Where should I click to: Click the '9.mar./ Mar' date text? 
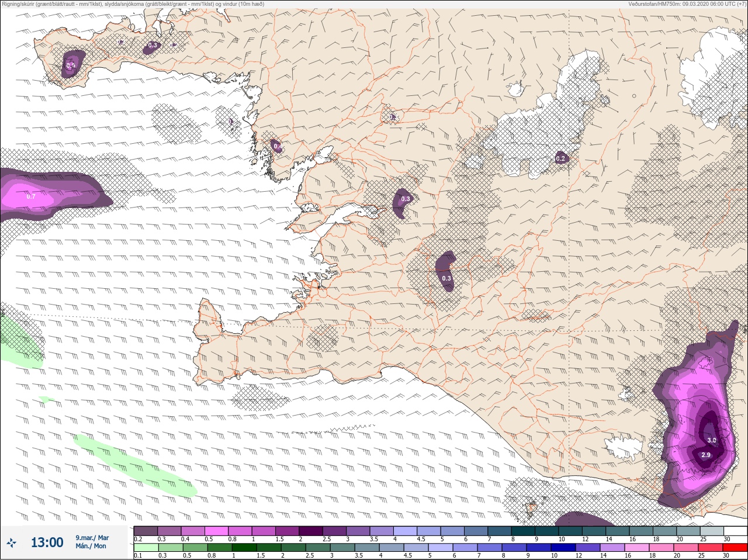click(92, 537)
